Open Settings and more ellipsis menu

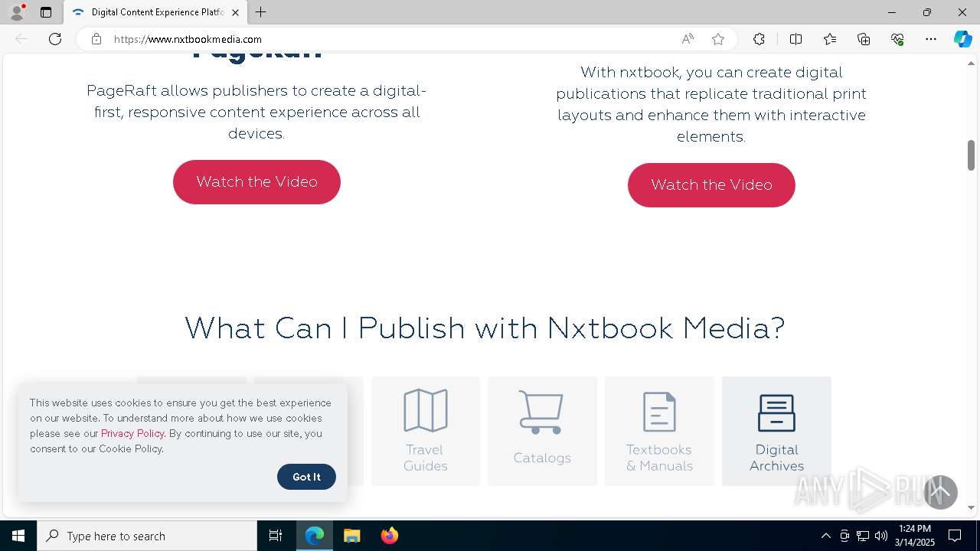[931, 39]
